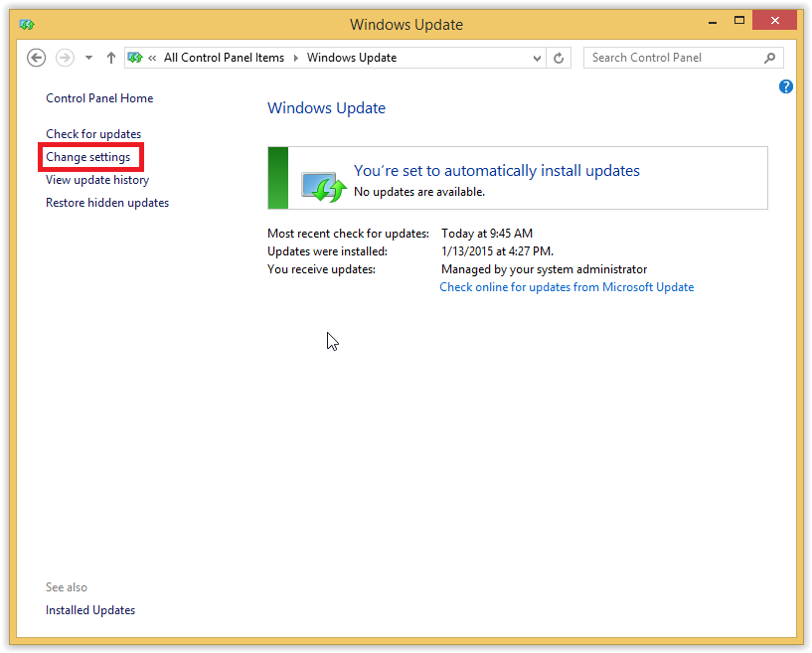Click Check for updates link
This screenshot has height=653, width=812.
(93, 134)
